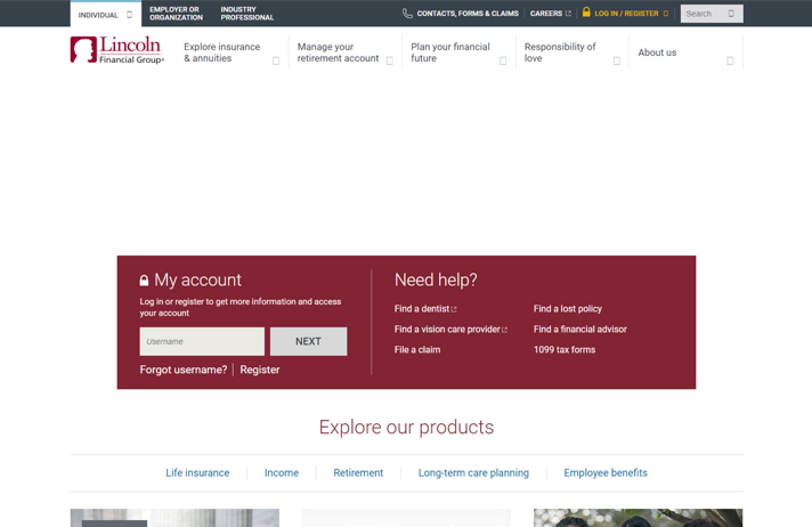Select the Income product tab
The width and height of the screenshot is (812, 527).
[282, 473]
